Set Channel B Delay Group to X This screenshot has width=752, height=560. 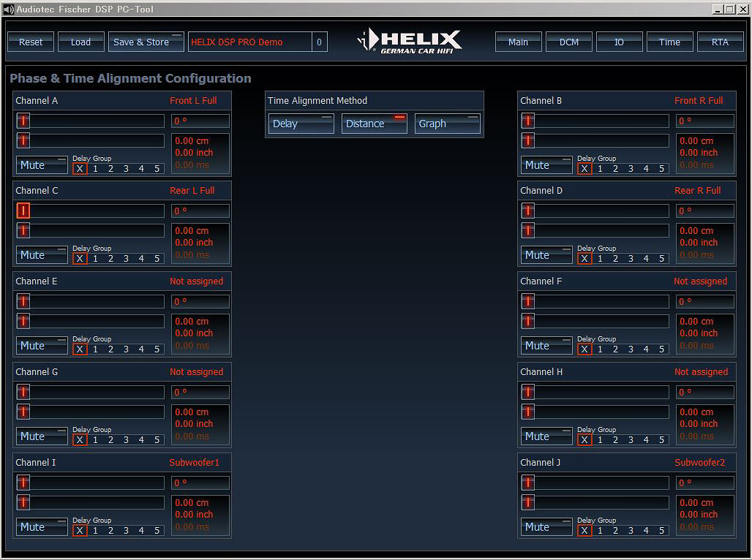[584, 169]
